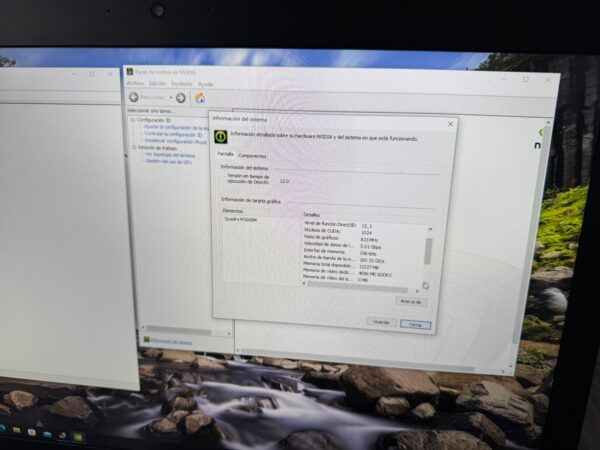Collapse the Estación de trabajo tree node
This screenshot has height=450, width=600.
pyautogui.click(x=134, y=147)
